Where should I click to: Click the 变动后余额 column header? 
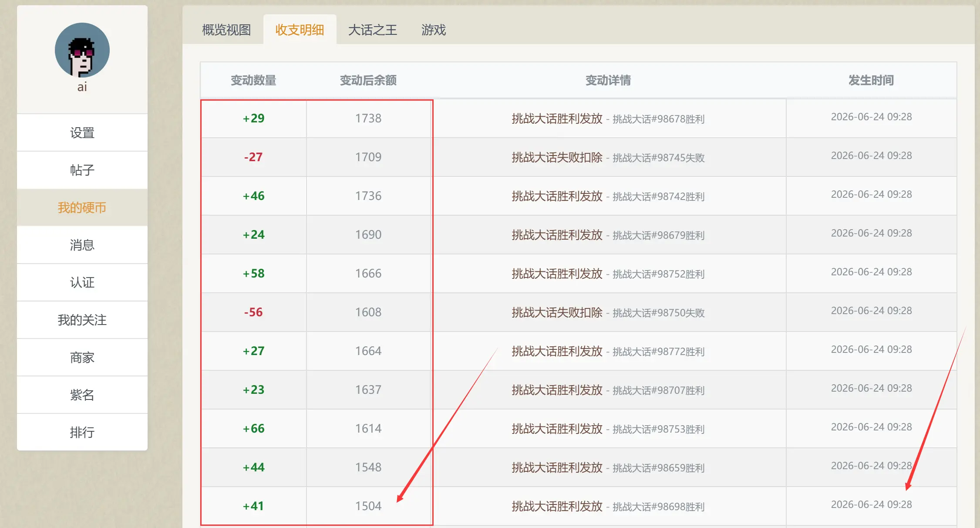tap(368, 80)
